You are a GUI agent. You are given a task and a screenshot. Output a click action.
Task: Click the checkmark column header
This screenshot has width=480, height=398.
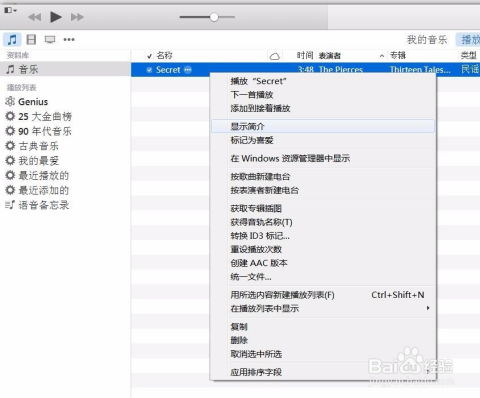[149, 56]
